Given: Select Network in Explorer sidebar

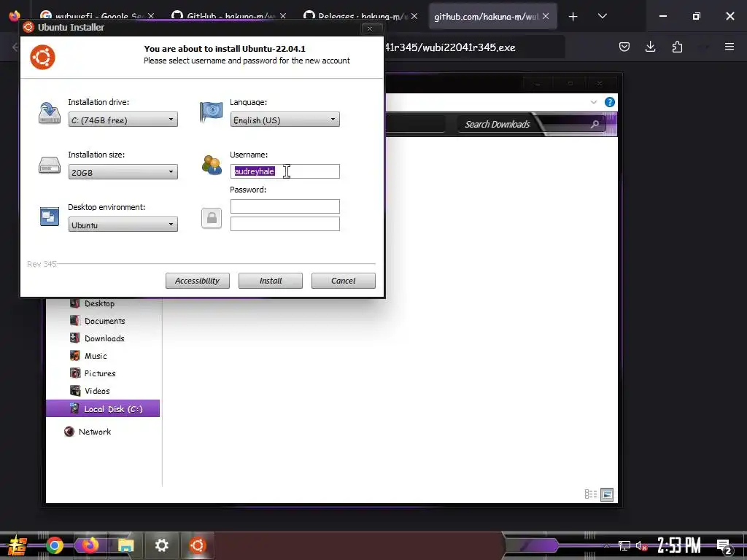Looking at the screenshot, I should tap(88, 432).
